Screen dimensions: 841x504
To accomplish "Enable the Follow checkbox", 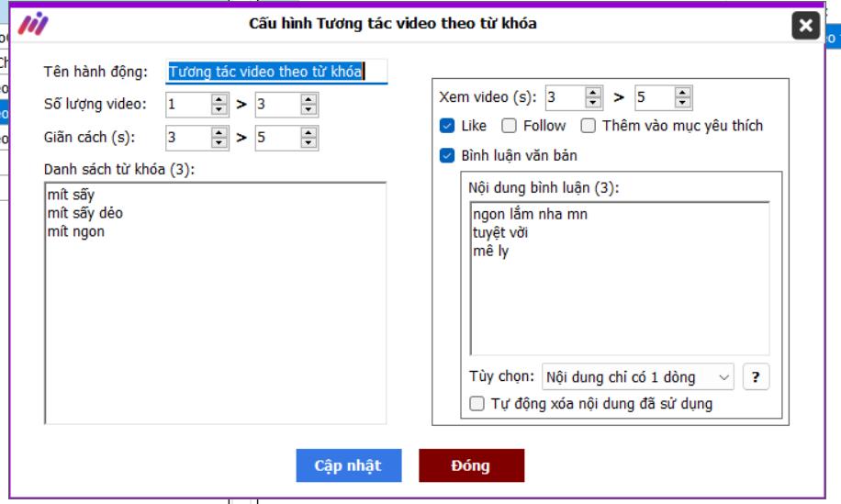I will pos(509,126).
